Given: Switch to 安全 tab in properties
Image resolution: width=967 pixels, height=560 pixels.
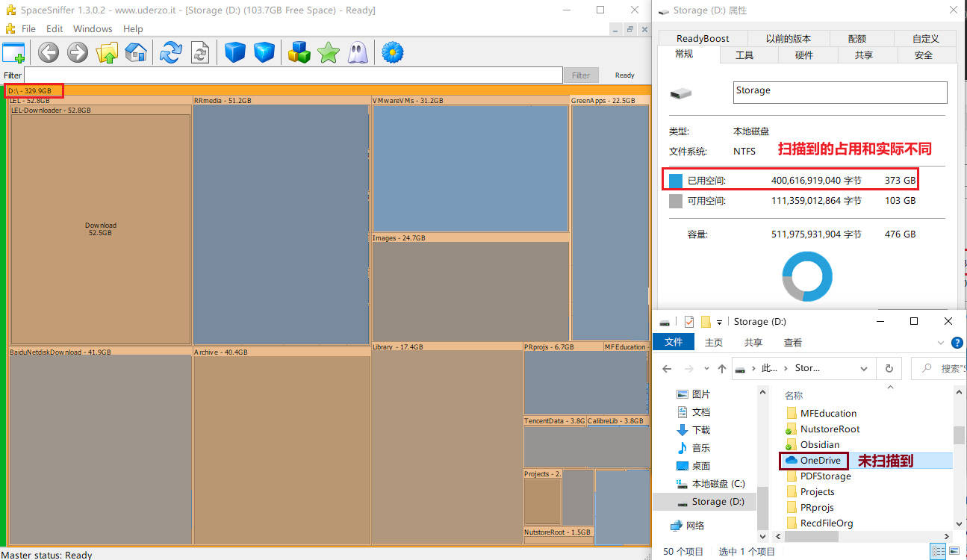Looking at the screenshot, I should tap(924, 55).
